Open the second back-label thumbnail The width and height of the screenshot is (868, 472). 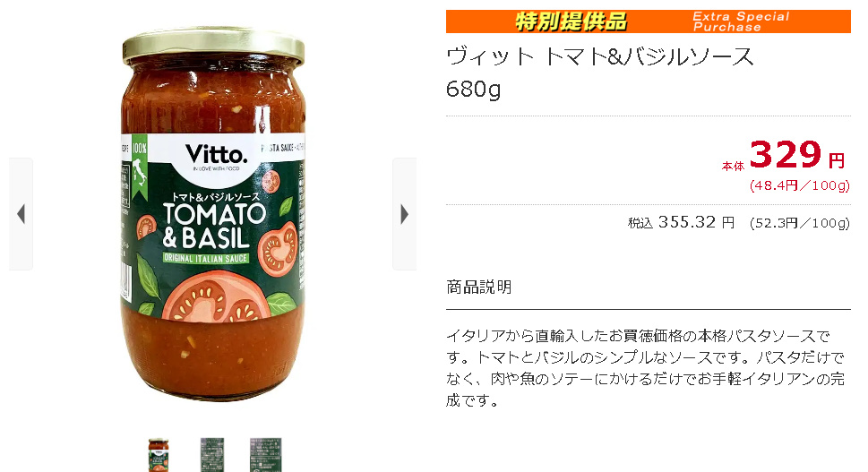(x=212, y=455)
